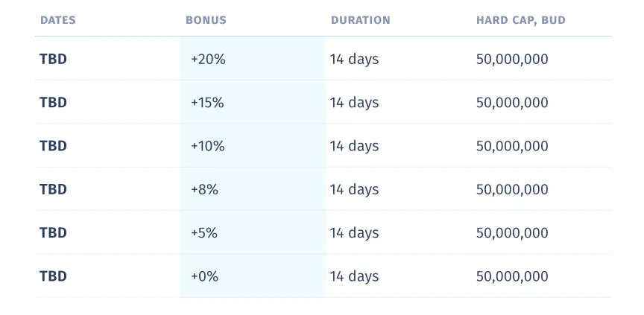Click TBD in the +20% row
The width and height of the screenshot is (644, 315).
[x=54, y=60]
